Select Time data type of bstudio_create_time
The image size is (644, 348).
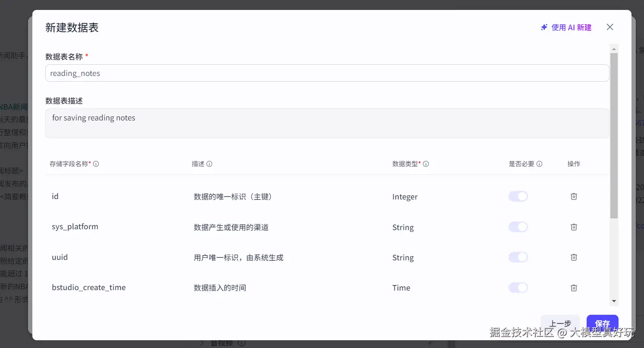[401, 288]
